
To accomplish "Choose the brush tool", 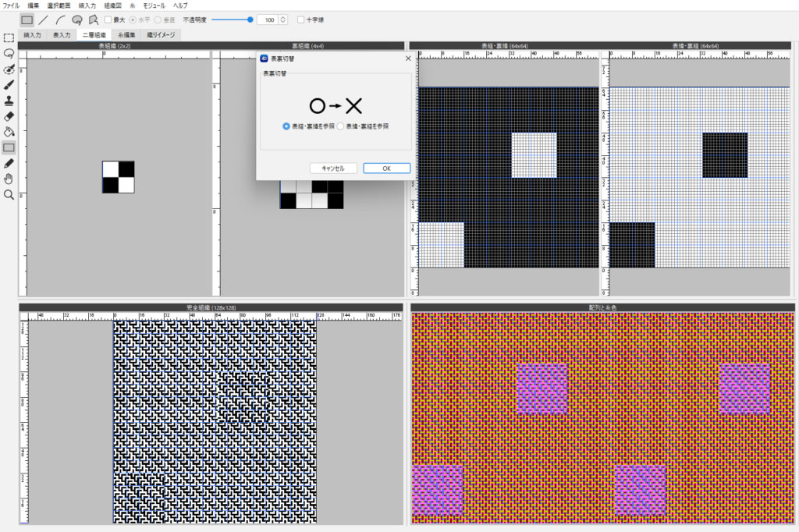I will 9,84.
